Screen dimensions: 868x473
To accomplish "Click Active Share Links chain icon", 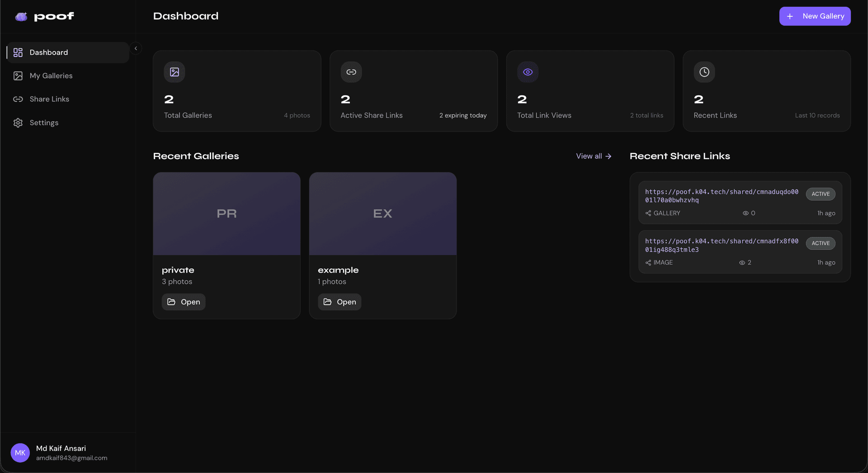I will pyautogui.click(x=351, y=72).
